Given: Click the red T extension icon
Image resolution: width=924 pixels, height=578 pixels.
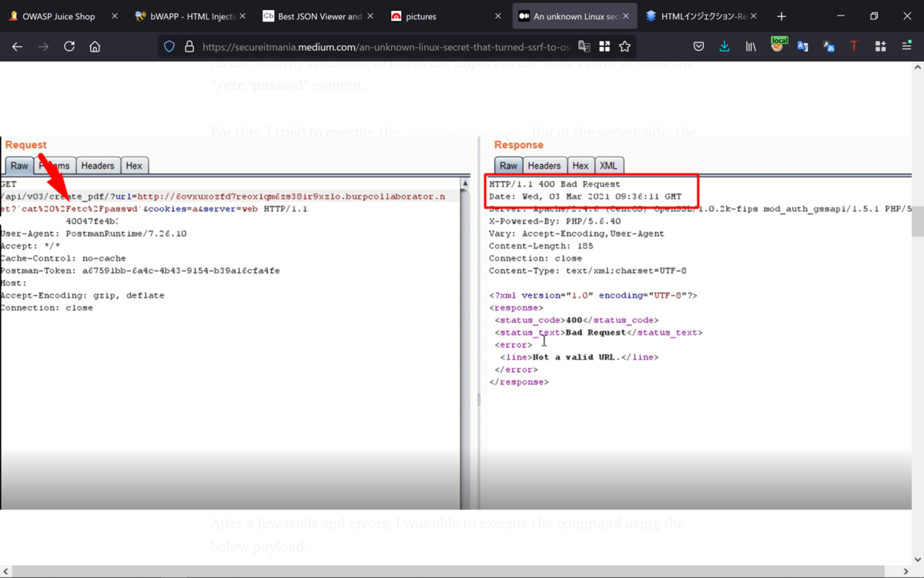Looking at the screenshot, I should point(854,47).
